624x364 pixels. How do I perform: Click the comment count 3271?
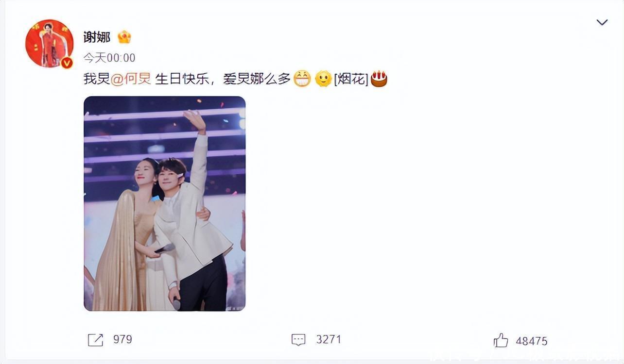tap(329, 339)
